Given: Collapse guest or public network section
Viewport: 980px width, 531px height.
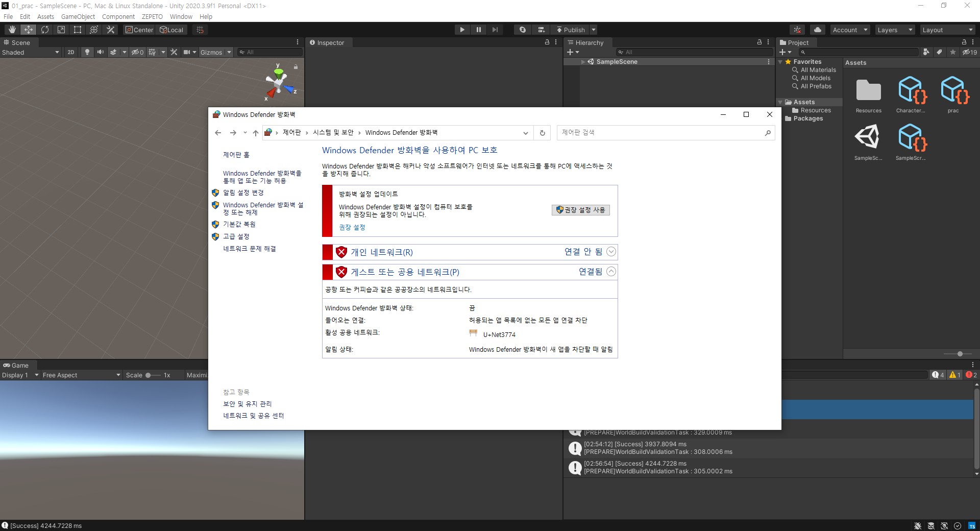Looking at the screenshot, I should click(x=611, y=272).
